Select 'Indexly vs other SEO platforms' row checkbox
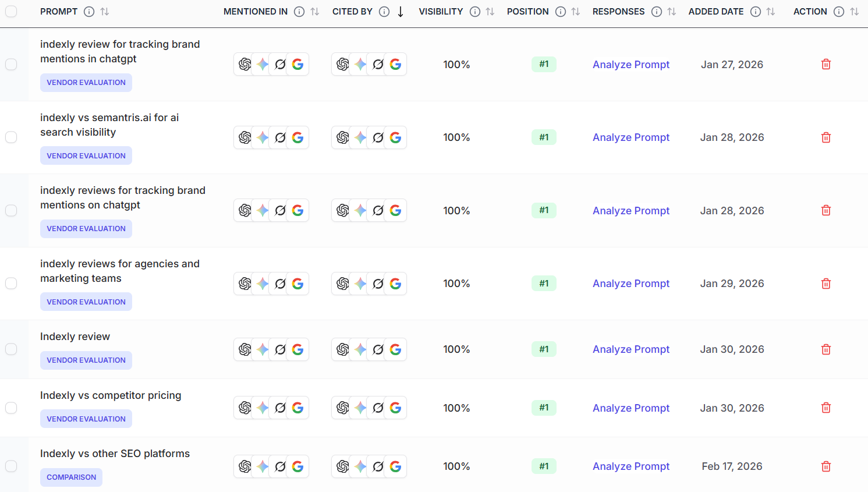 11,466
